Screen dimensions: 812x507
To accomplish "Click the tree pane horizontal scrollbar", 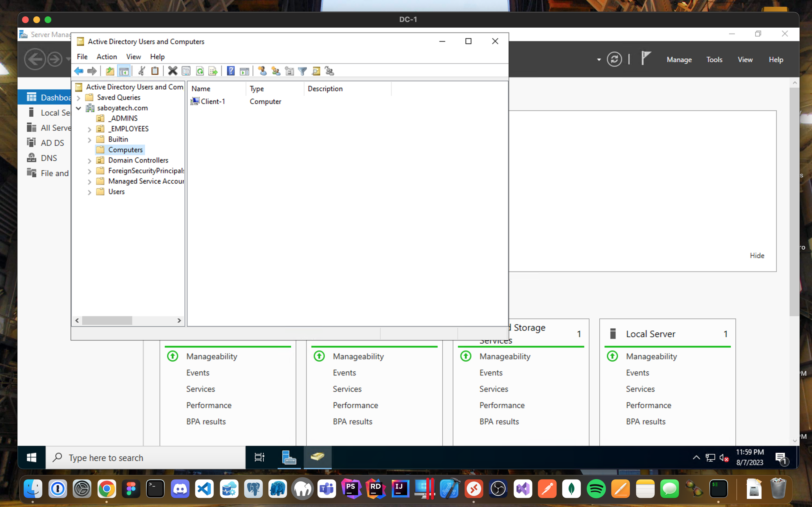I will (x=107, y=321).
